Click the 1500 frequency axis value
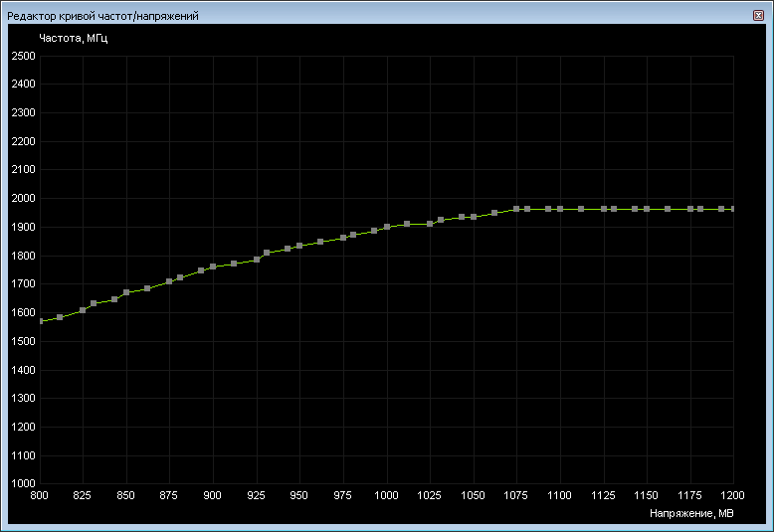This screenshot has height=532, width=774. pyautogui.click(x=24, y=341)
